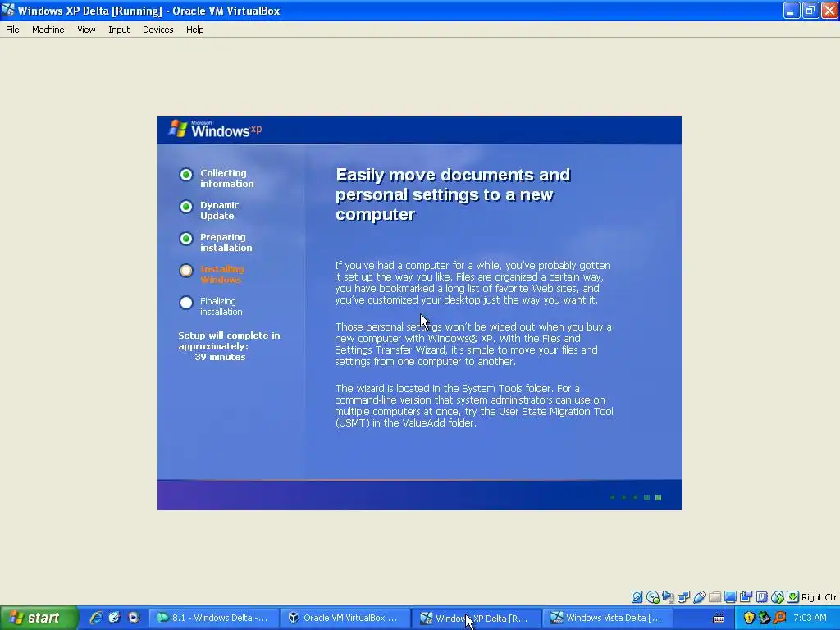Click the hard disk activity status icon
This screenshot has width=840, height=630.
coord(637,597)
